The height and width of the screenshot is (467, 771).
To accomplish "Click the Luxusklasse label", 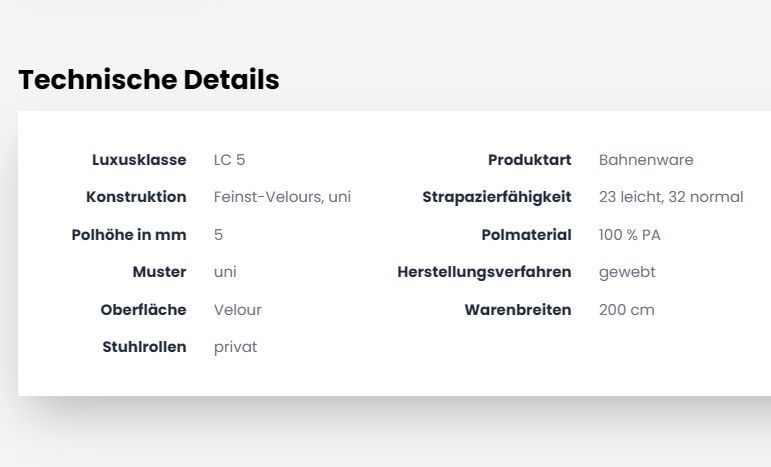I will pyautogui.click(x=139, y=160).
